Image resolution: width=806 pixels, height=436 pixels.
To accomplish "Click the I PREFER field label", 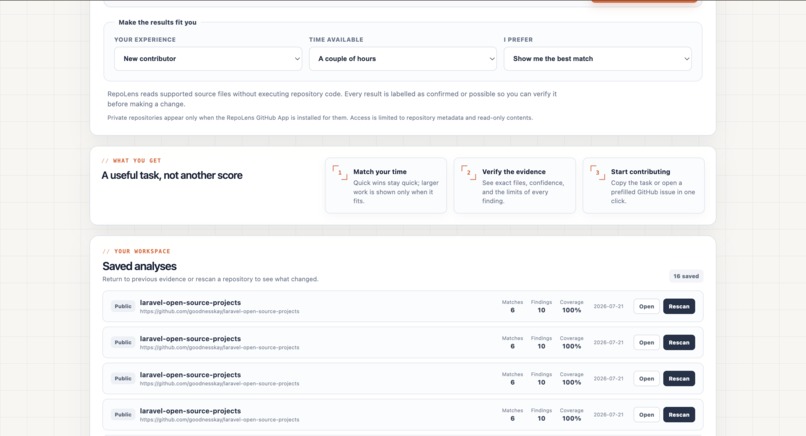I will tap(518, 40).
